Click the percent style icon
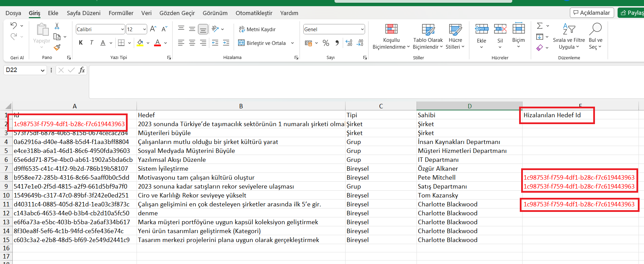The height and width of the screenshot is (264, 644). coord(326,43)
